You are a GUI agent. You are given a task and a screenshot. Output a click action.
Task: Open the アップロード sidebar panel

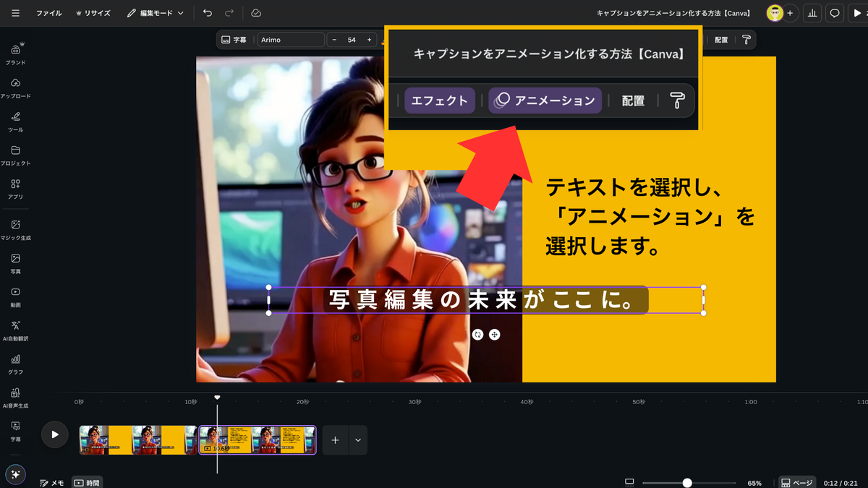point(16,88)
